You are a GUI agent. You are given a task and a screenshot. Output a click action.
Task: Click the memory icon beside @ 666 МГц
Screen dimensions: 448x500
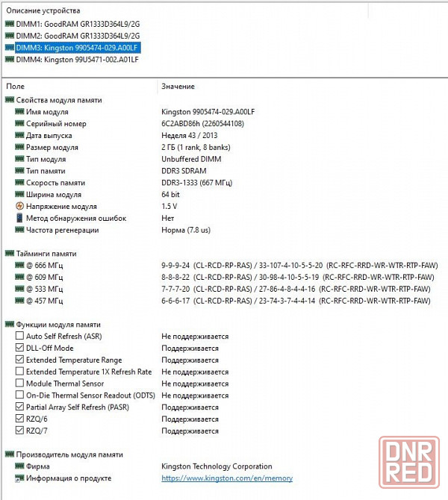pyautogui.click(x=19, y=266)
